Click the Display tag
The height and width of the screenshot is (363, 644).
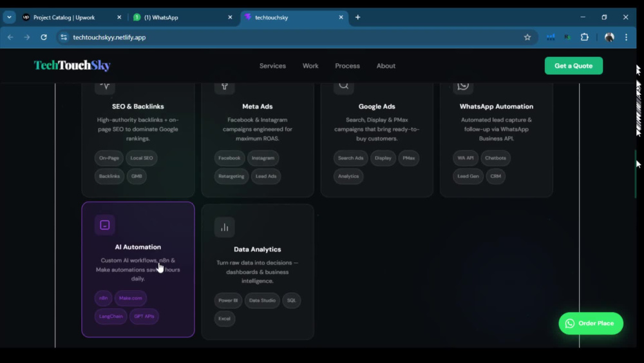[383, 158]
